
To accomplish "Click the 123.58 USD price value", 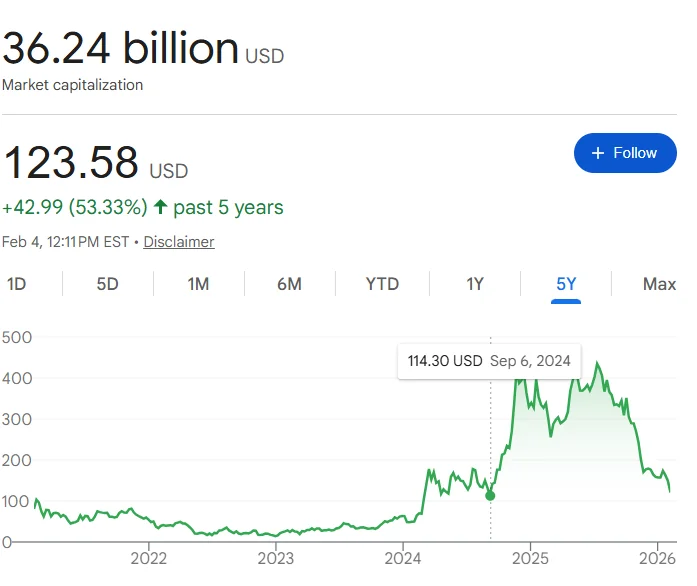I will coord(70,162).
